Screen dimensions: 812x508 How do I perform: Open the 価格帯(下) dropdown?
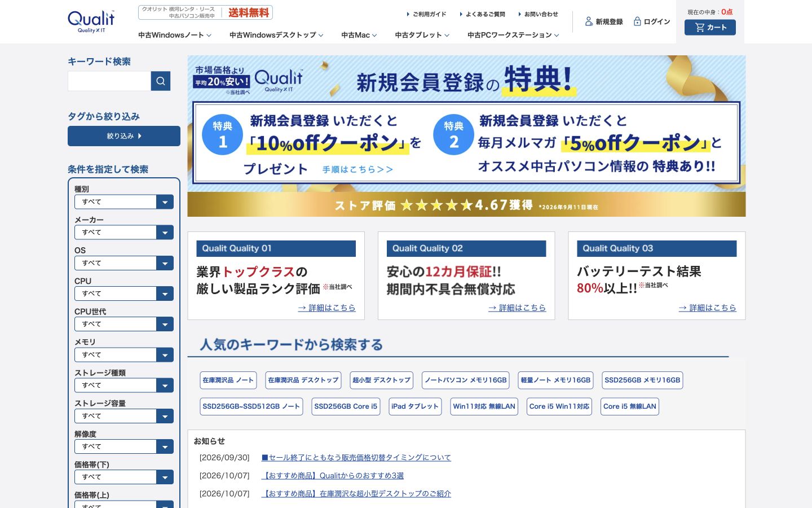pos(124,477)
